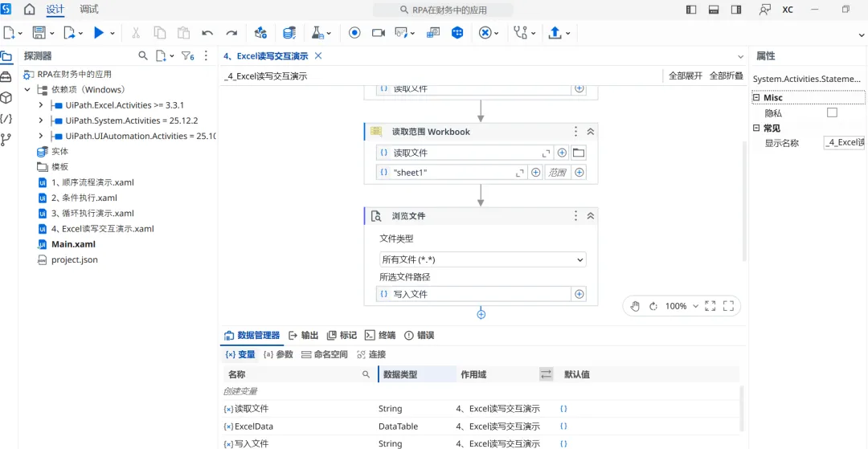Screen dimensions: 868x449
Task: Collapse the 浏览文件 activity
Action: point(590,215)
